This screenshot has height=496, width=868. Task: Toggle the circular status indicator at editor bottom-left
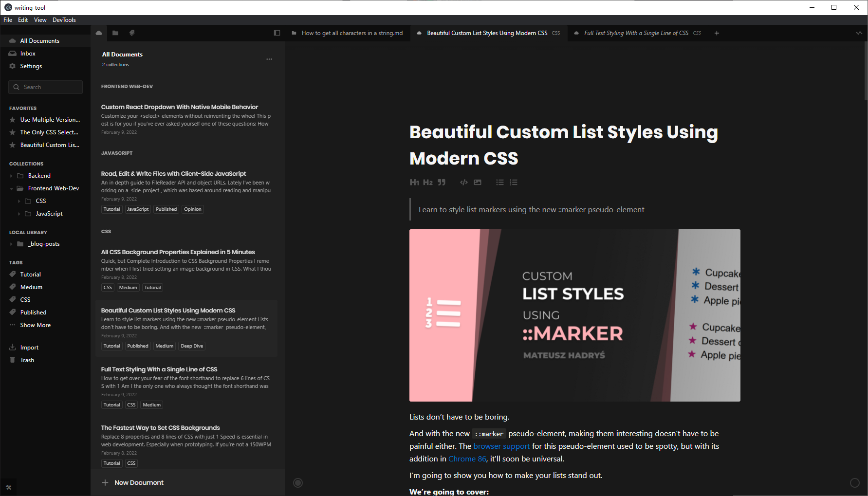click(x=298, y=483)
